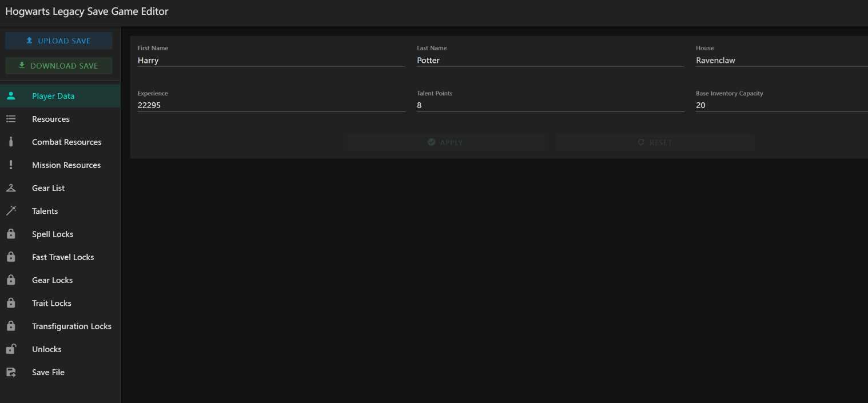This screenshot has height=403, width=868.
Task: Click the Gear List hanger icon
Action: coord(11,188)
